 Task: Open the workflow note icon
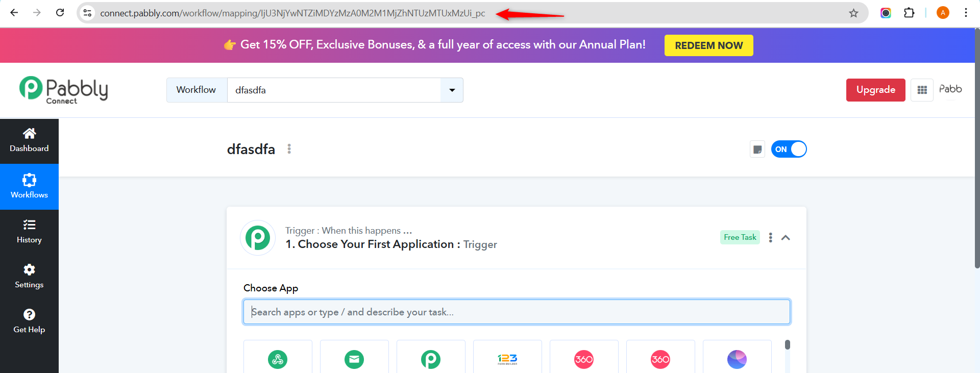pyautogui.click(x=757, y=150)
